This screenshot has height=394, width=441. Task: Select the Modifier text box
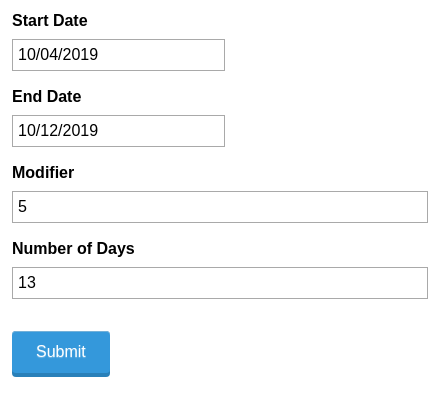[220, 207]
